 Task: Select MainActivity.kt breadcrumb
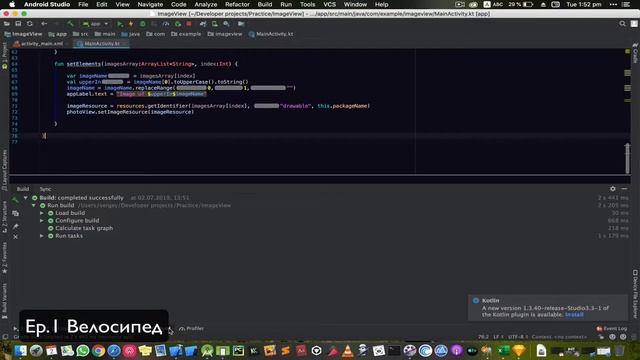click(x=271, y=34)
